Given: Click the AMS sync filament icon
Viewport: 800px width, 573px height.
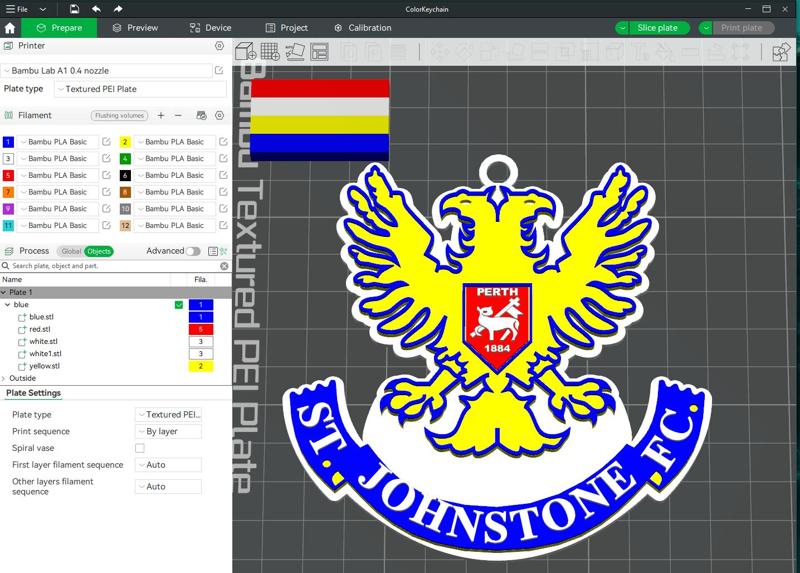Looking at the screenshot, I should (x=202, y=116).
